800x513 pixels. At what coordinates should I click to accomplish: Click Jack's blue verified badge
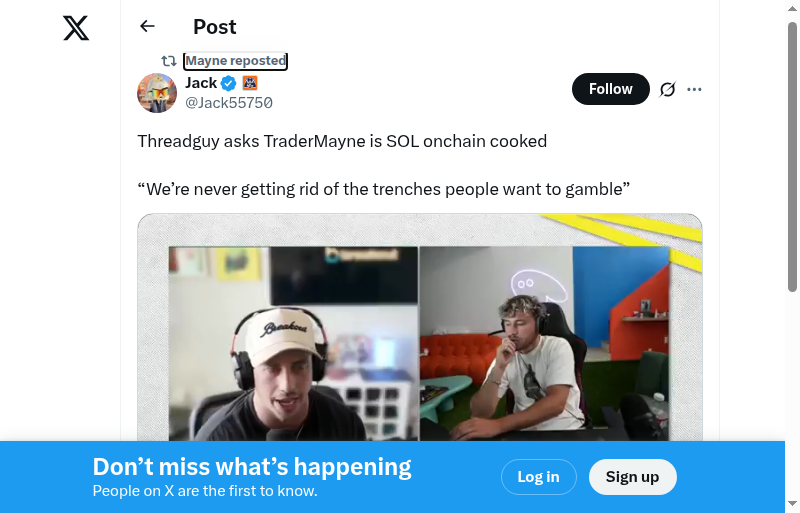[x=229, y=83]
